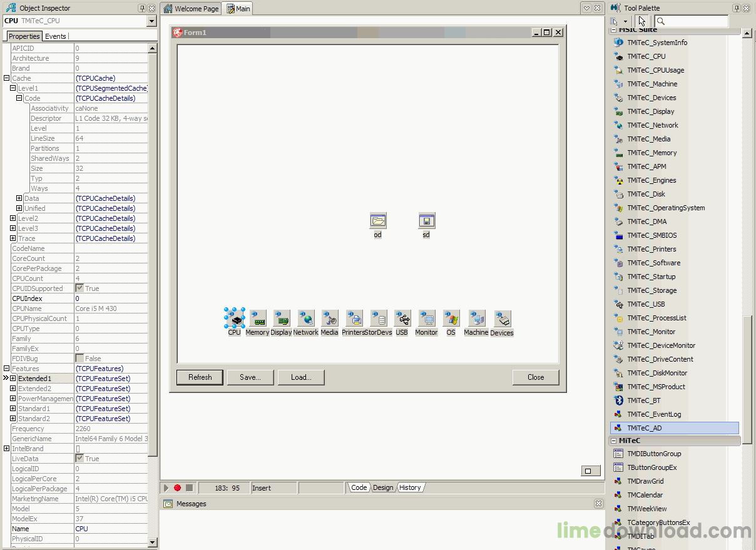Click the red record macro button

(178, 487)
